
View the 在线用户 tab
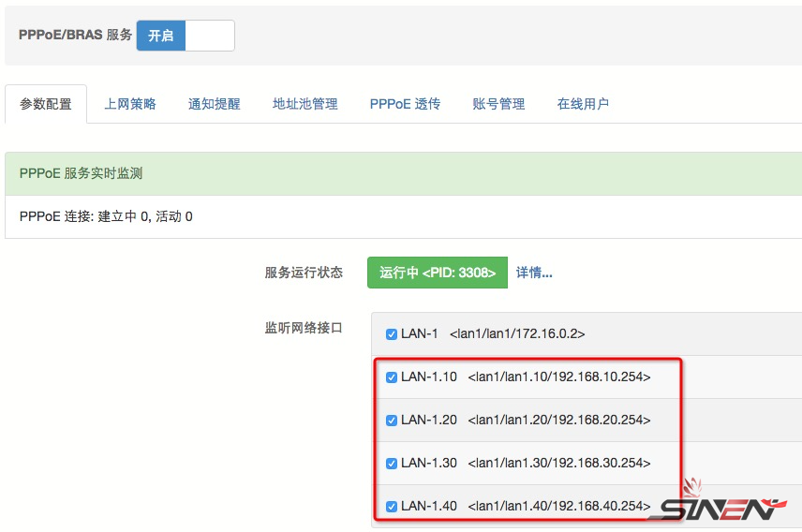(x=583, y=104)
